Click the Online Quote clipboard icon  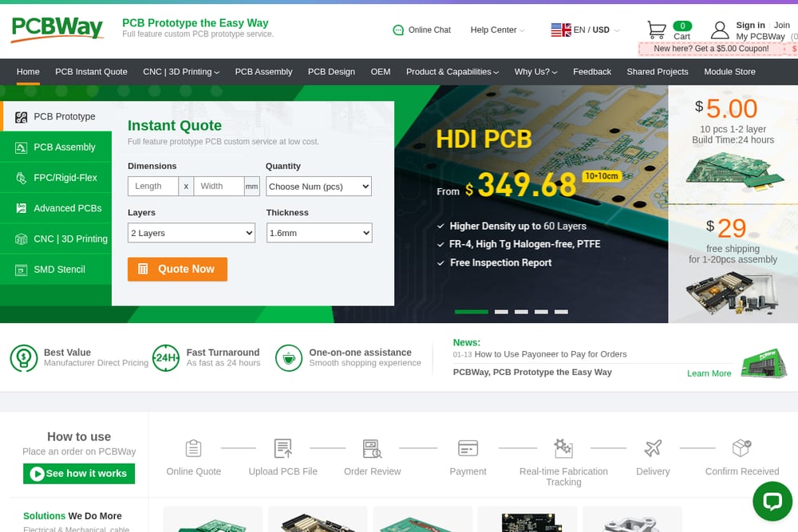pyautogui.click(x=193, y=448)
